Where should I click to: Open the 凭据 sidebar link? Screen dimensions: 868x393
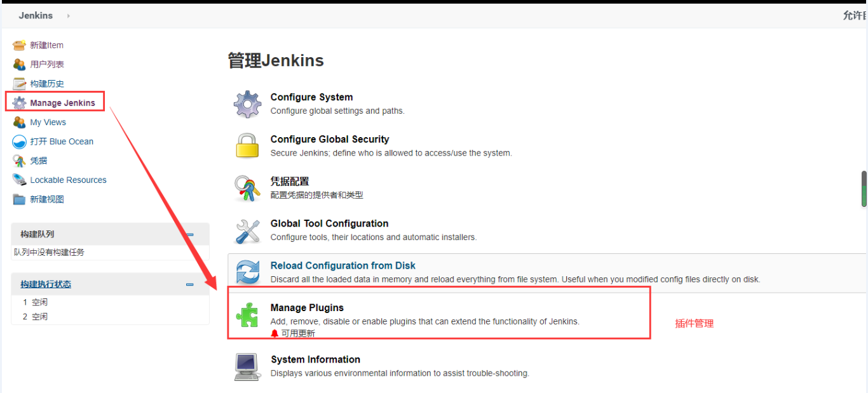click(x=39, y=161)
